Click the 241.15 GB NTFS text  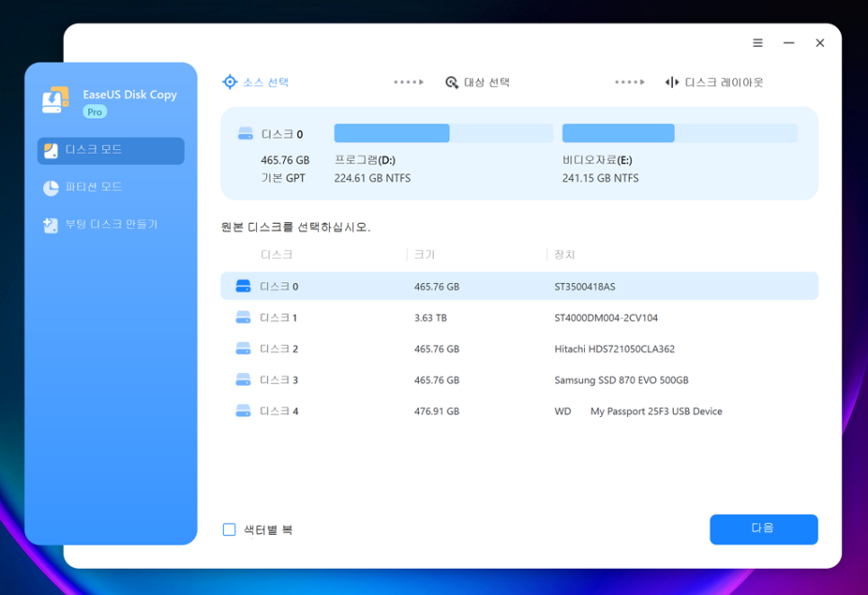coord(600,178)
